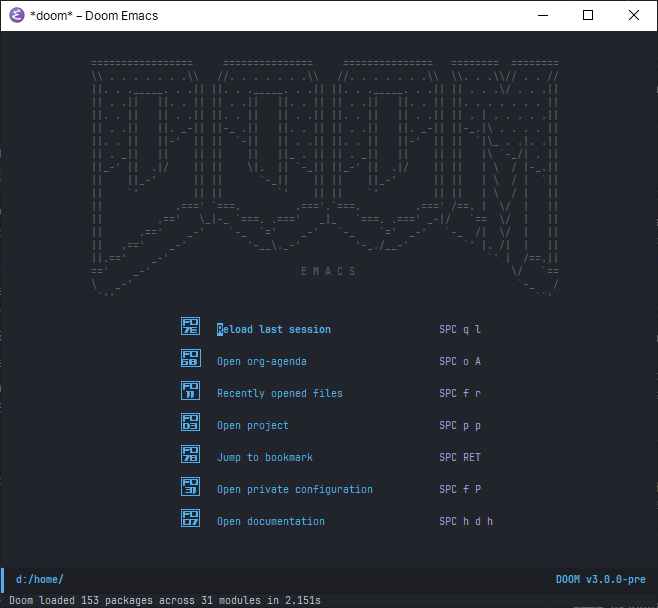Click the icon beside Jump to bookmark
The width and height of the screenshot is (658, 608).
(191, 454)
